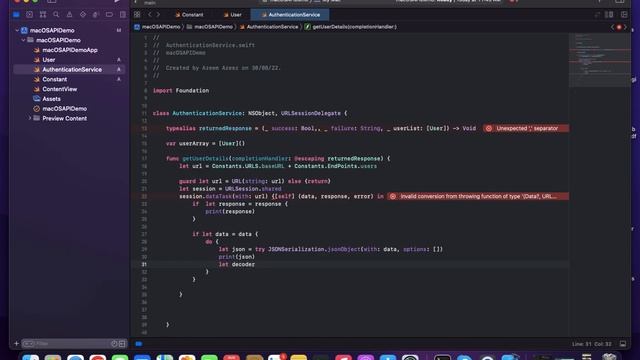Open ContentView file in navigator
This screenshot has width=640, height=360.
tap(60, 89)
